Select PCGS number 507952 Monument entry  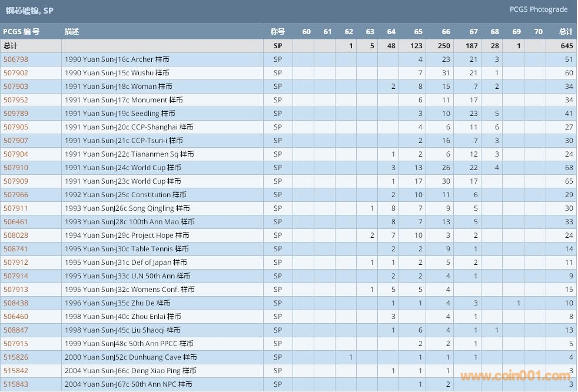[16, 100]
